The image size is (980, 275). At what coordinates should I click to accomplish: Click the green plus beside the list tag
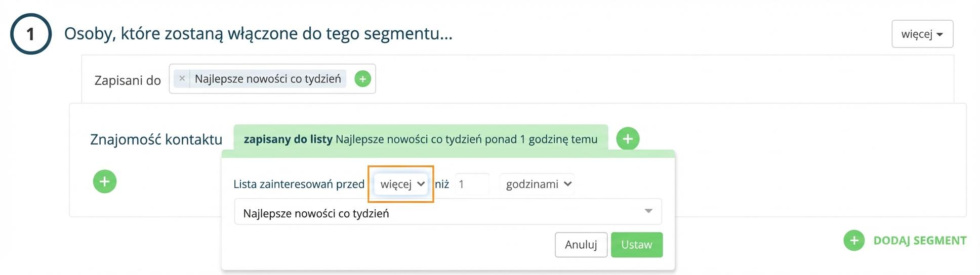click(362, 79)
